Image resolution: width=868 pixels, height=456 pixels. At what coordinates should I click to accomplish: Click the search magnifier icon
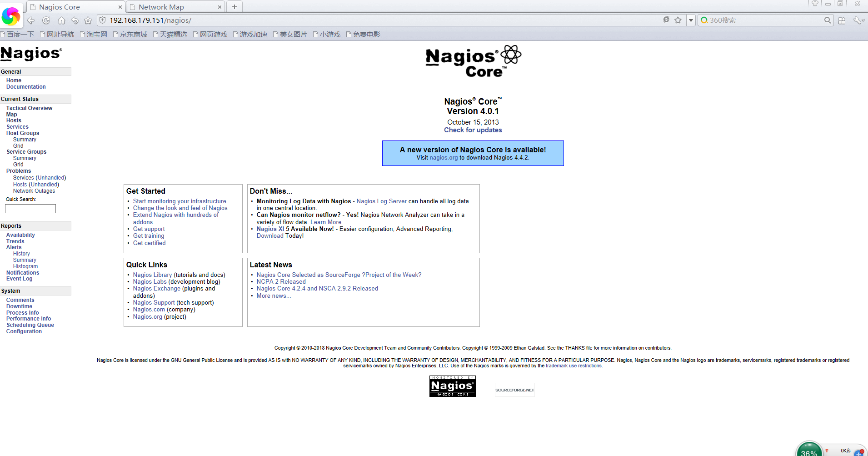click(828, 20)
